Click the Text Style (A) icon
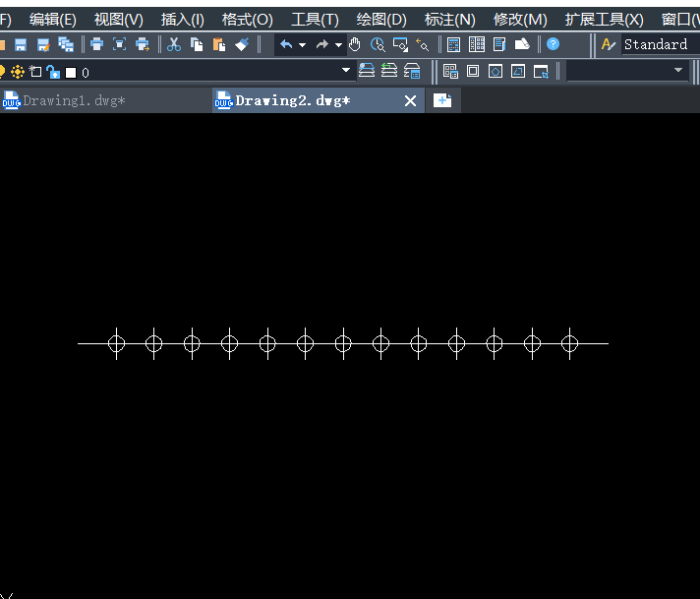Image resolution: width=700 pixels, height=599 pixels. click(608, 44)
